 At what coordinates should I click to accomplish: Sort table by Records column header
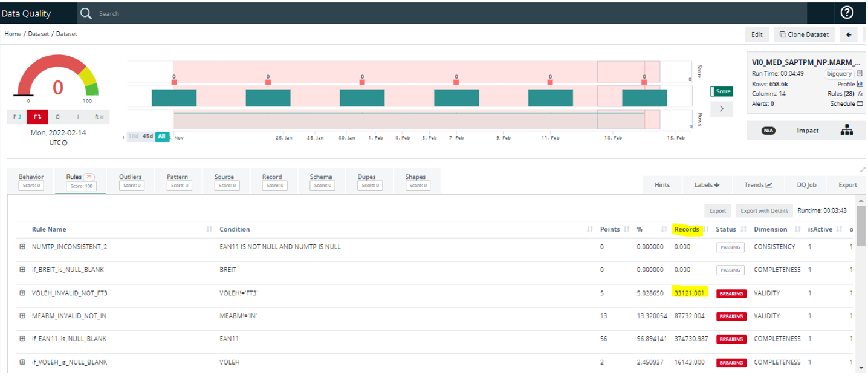tap(687, 229)
